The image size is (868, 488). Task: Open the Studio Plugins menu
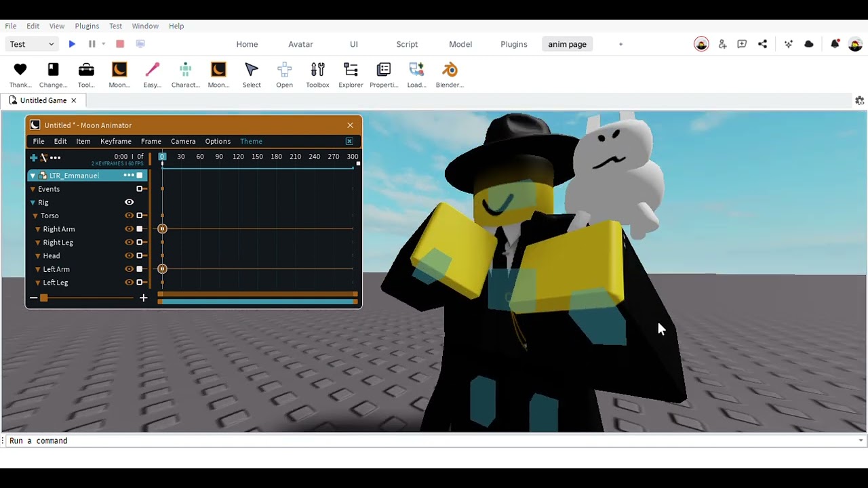pos(87,26)
